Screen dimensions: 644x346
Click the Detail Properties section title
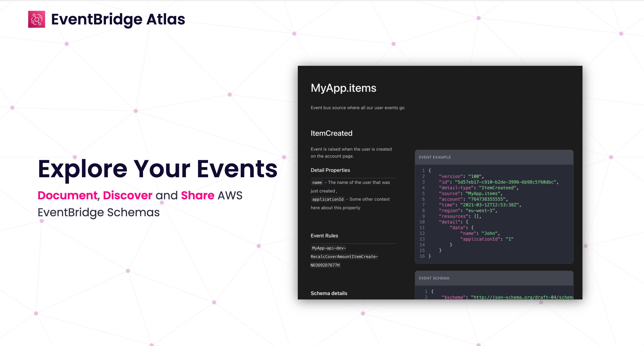pos(330,170)
